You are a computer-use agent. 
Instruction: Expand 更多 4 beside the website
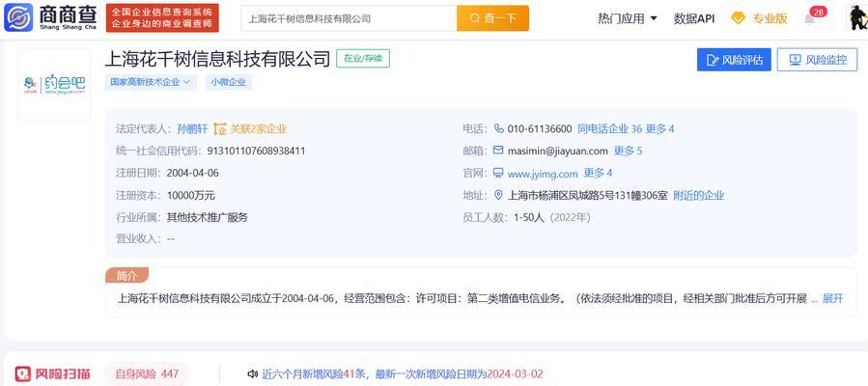click(598, 173)
